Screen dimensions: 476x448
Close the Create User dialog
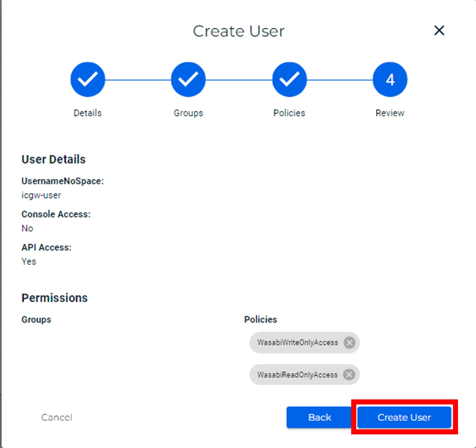(x=439, y=31)
